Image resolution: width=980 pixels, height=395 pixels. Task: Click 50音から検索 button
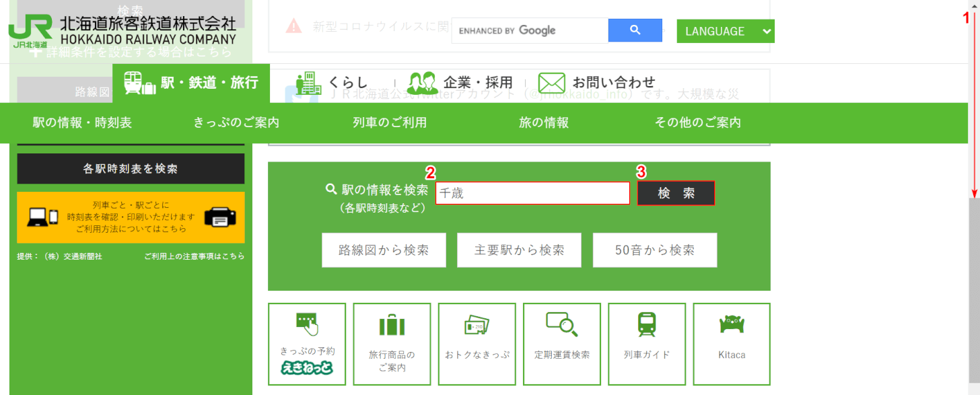(x=654, y=250)
